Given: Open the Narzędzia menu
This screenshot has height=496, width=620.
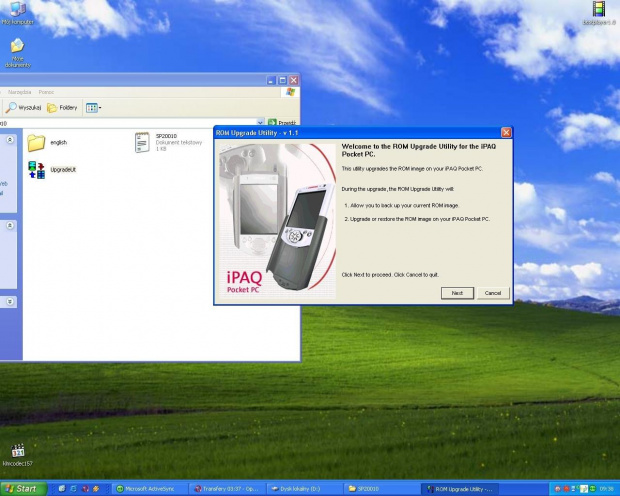Looking at the screenshot, I should click(18, 92).
